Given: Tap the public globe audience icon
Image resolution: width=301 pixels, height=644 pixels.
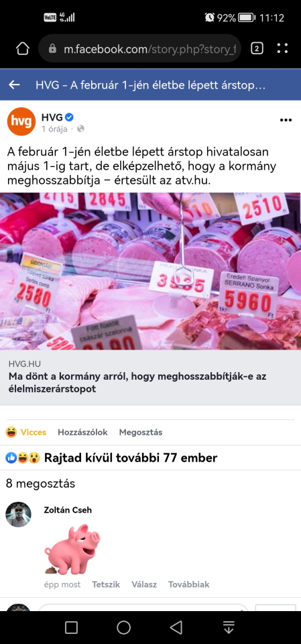Looking at the screenshot, I should point(80,129).
